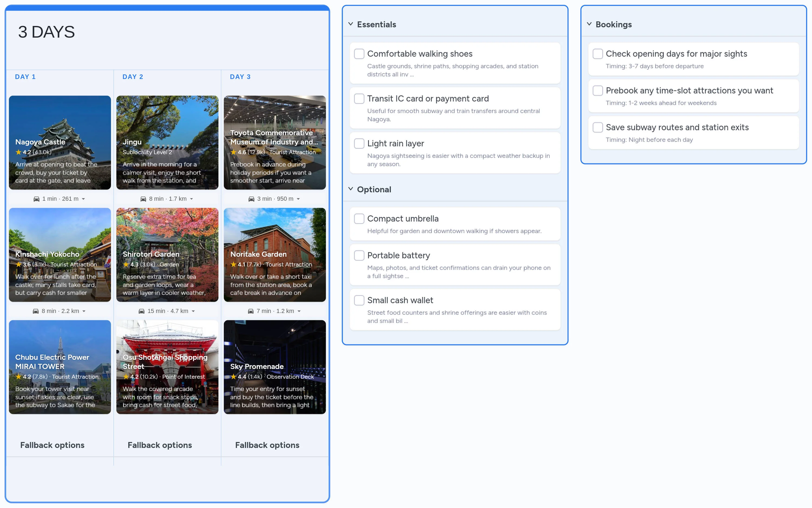812x508 pixels.
Task: Click car icon for 8 min 1.7 km leg
Action: coord(143,199)
